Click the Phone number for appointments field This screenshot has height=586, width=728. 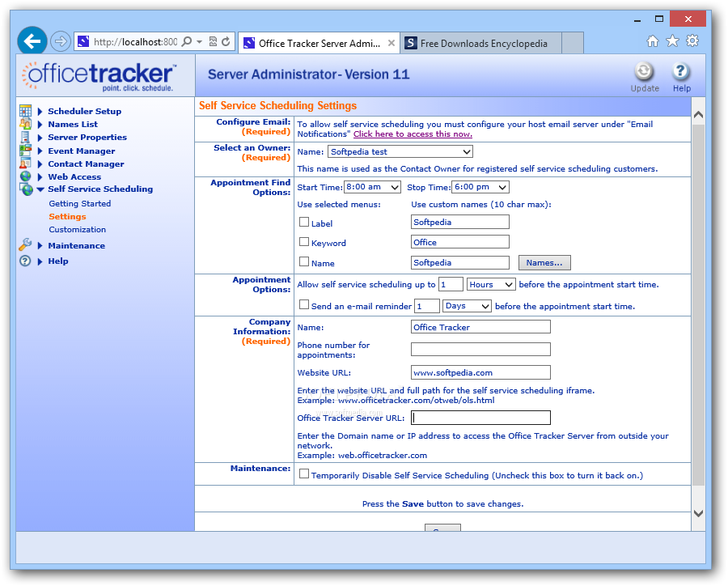tap(480, 349)
